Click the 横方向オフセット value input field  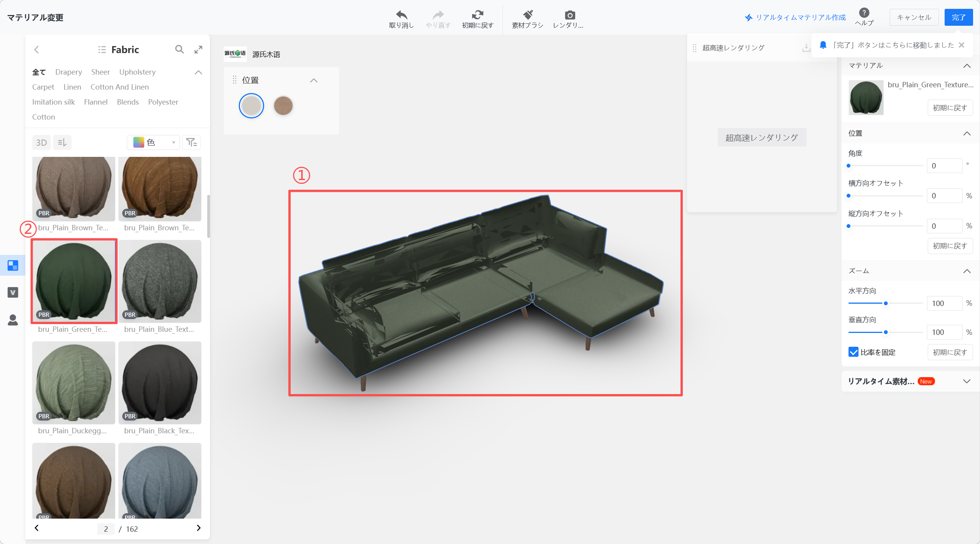click(945, 196)
